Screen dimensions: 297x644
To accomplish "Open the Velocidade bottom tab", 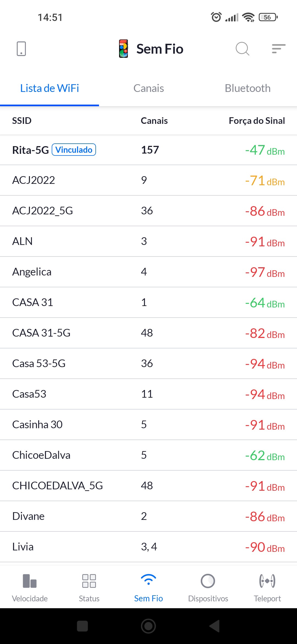I will (30, 588).
